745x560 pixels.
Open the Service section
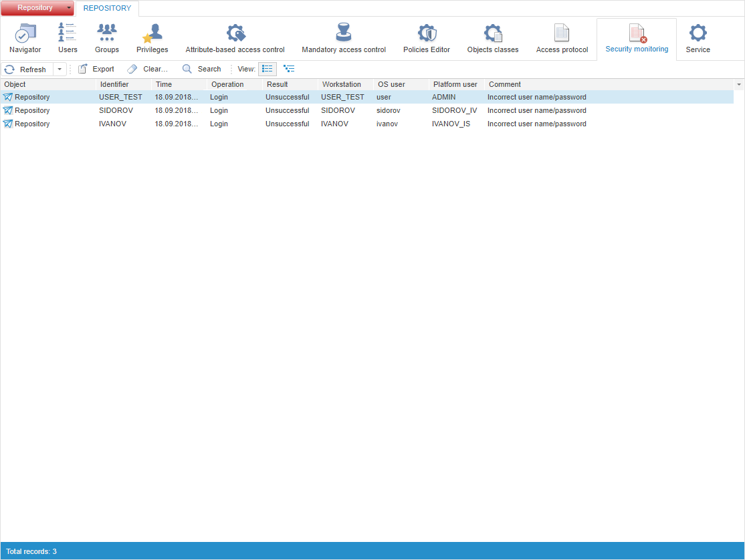[x=698, y=39]
